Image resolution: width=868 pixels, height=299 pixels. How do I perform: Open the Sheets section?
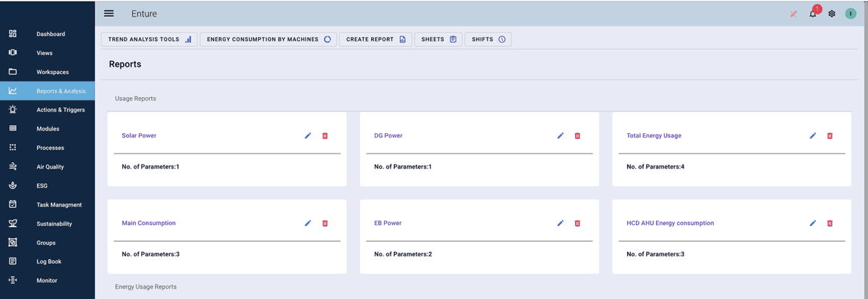438,39
